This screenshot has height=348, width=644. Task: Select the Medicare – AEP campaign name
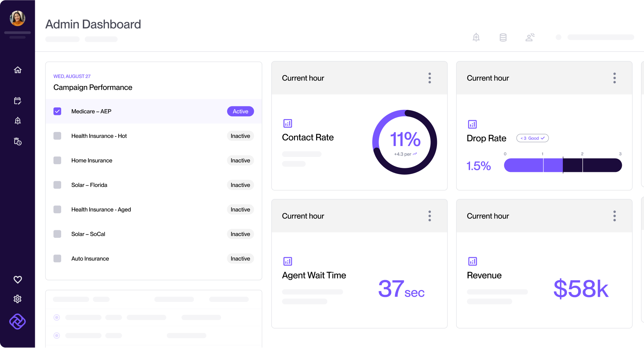coord(91,111)
